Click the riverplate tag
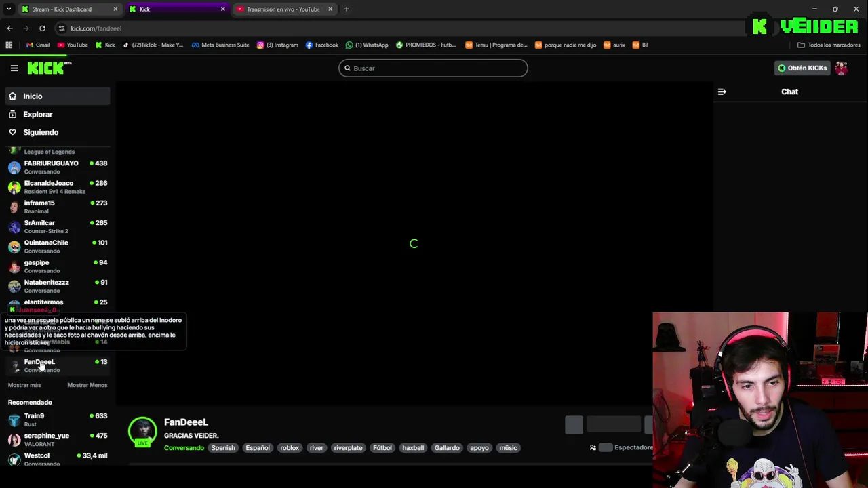This screenshot has width=868, height=488. click(x=348, y=448)
